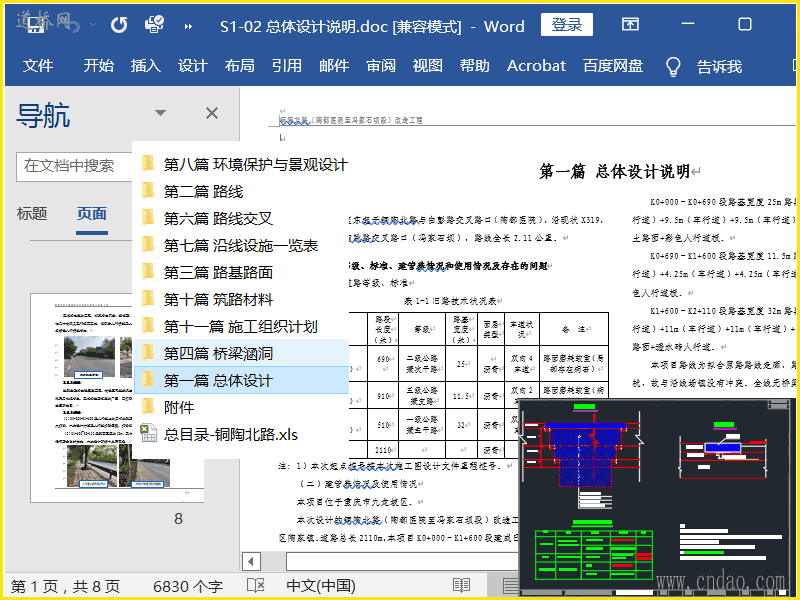Screen dimensions: 800x600
Task: Click the lightbulb Tell Me icon
Action: tap(673, 66)
